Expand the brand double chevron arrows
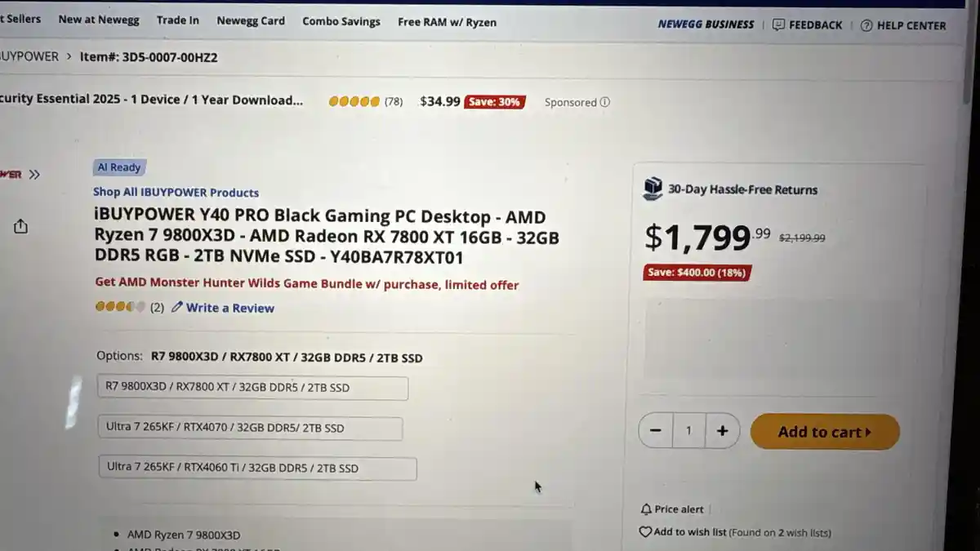The height and width of the screenshot is (551, 980). tap(34, 174)
